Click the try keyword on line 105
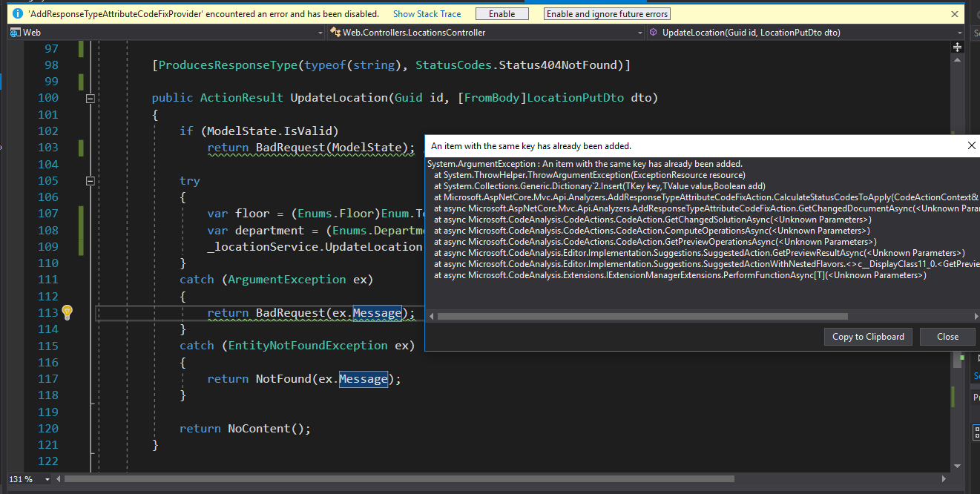Screen dimensions: 980x494 pos(190,181)
